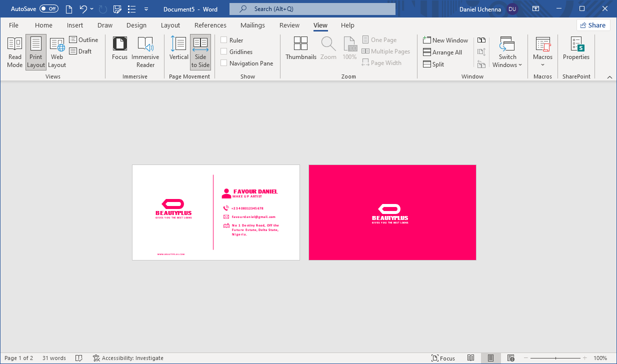Click the Share button

coord(593,25)
